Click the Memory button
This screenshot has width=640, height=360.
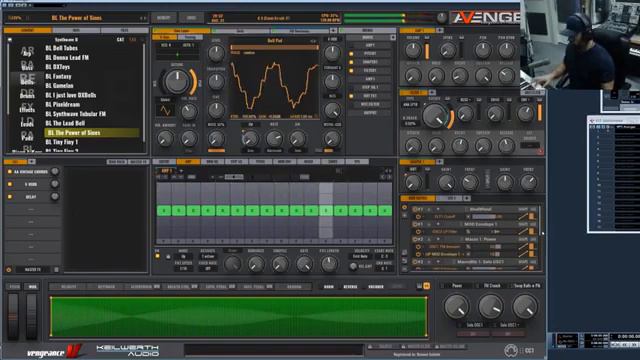[164, 18]
